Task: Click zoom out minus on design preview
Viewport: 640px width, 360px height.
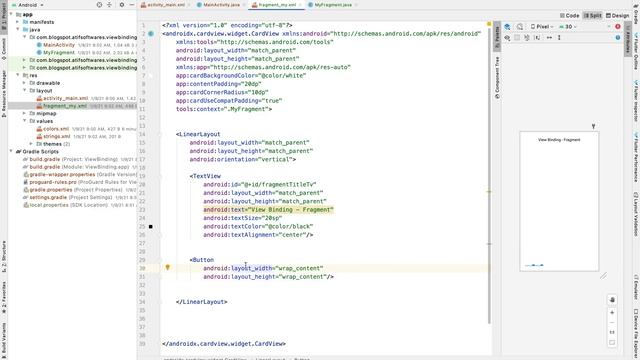Action: [x=612, y=322]
